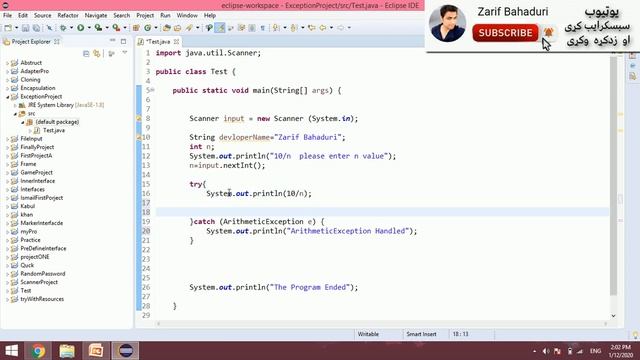This screenshot has width=640, height=360.
Task: Collapse the src folder node
Action: [x=16, y=114]
